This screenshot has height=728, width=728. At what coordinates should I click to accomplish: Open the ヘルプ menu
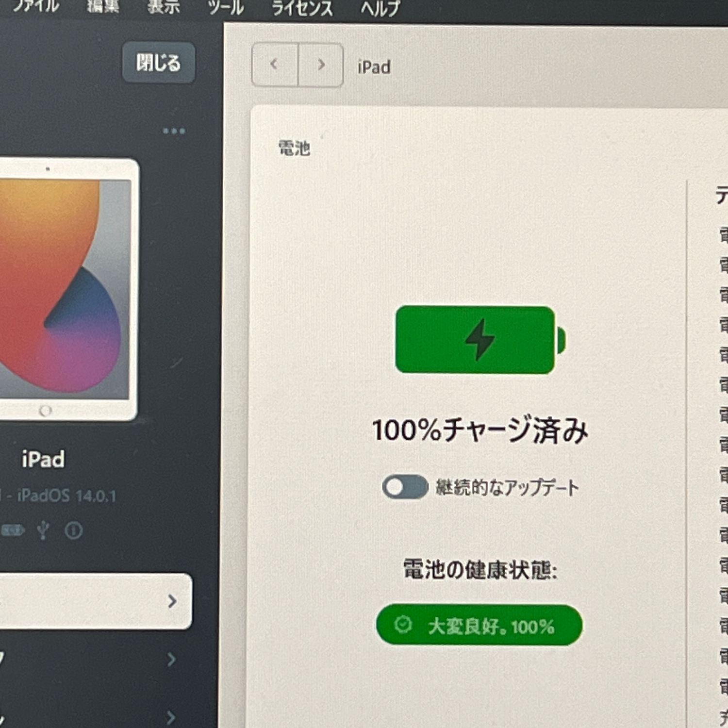tap(380, 8)
